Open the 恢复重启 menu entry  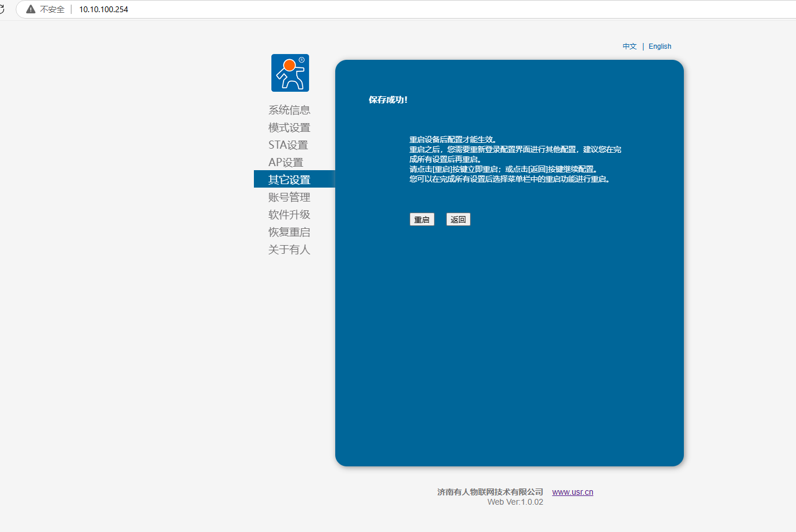(x=289, y=232)
